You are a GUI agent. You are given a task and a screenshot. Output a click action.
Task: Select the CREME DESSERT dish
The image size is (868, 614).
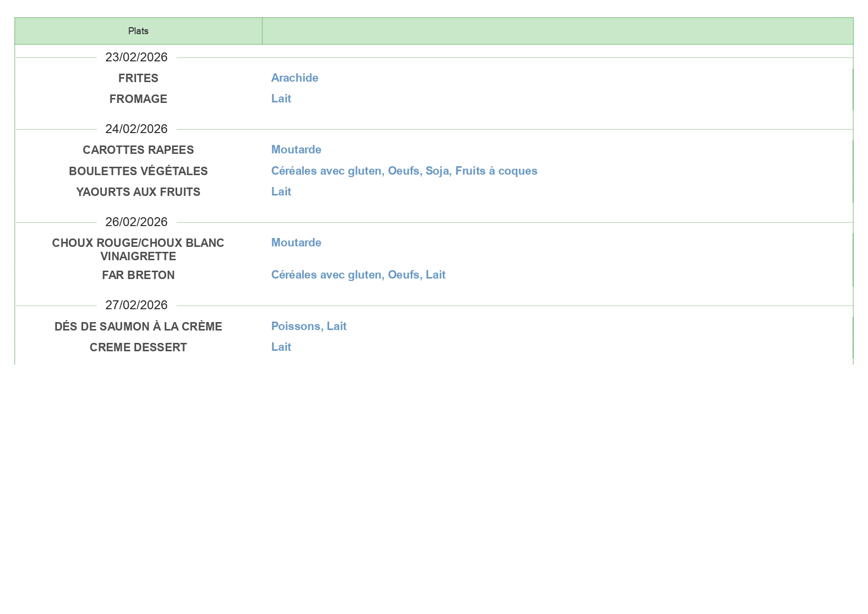point(138,347)
